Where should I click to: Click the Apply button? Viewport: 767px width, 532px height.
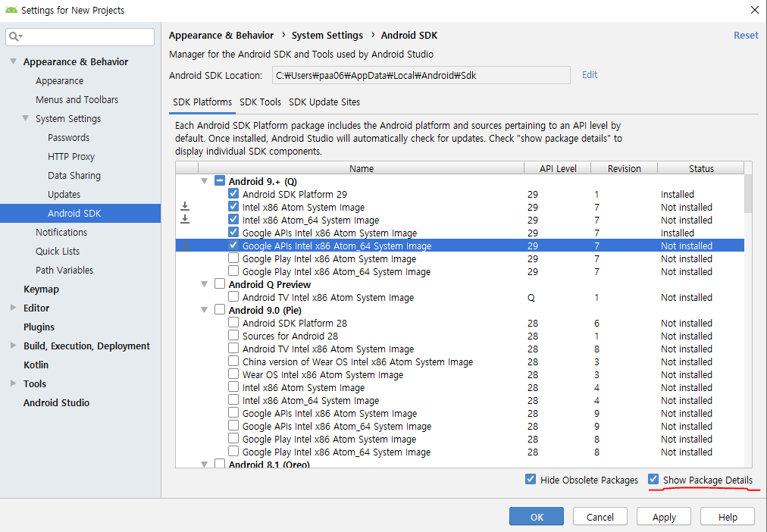coord(664,517)
